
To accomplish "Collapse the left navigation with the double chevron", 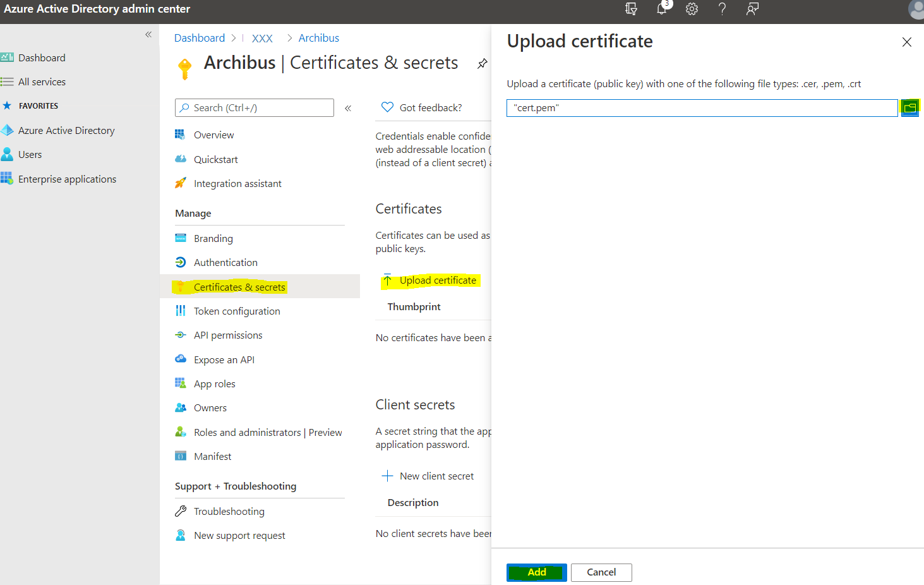I will [148, 35].
